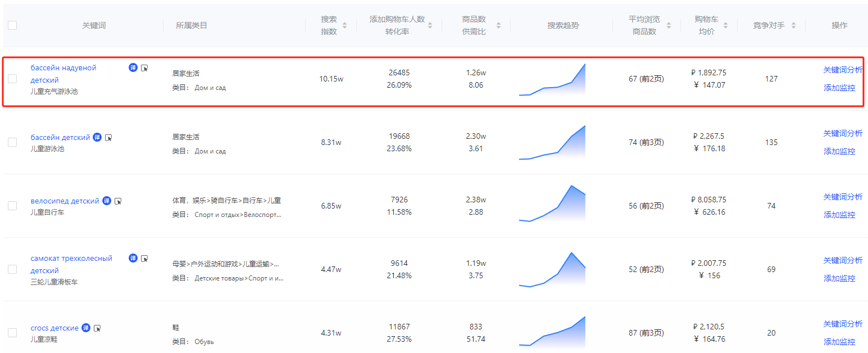Sort by 竞争对手 column arrows
The height and width of the screenshot is (353, 868).
[793, 25]
